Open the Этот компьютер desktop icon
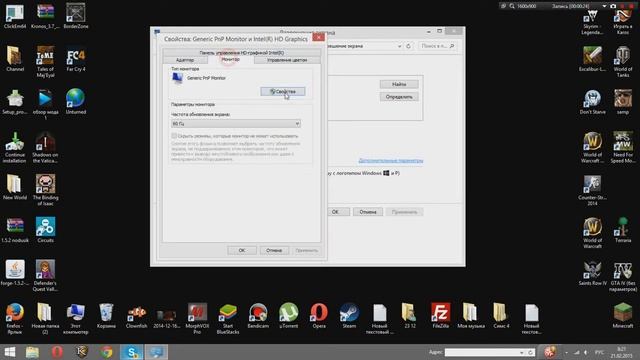This screenshot has height=360, width=640. click(76, 318)
